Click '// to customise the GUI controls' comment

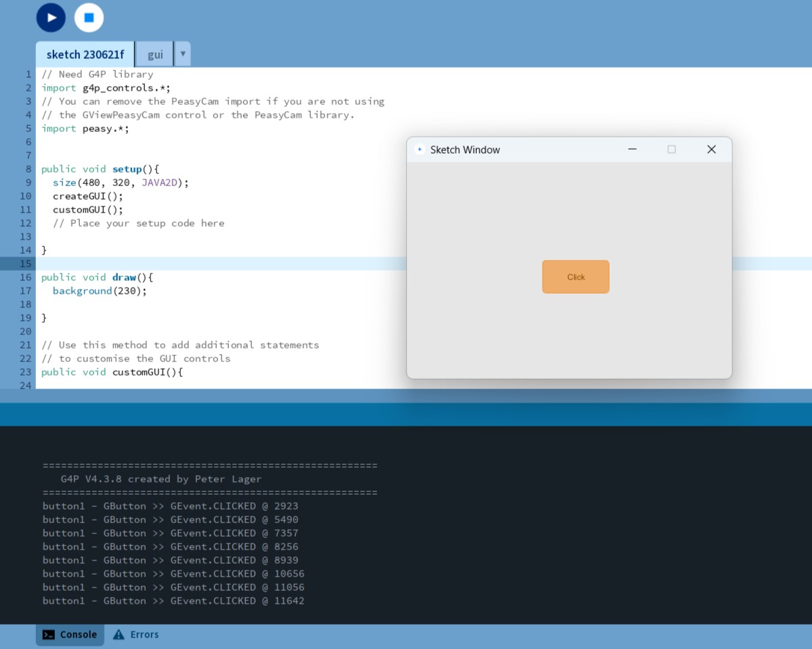click(x=135, y=359)
